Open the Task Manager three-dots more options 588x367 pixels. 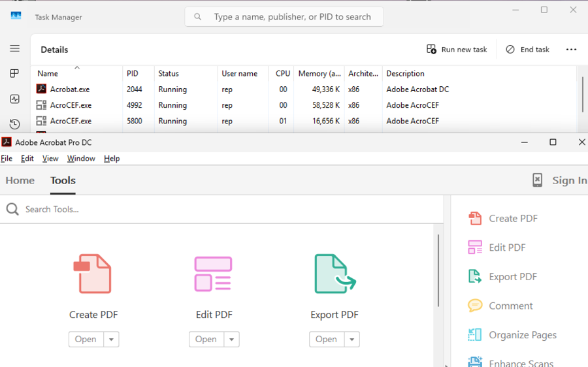(571, 50)
